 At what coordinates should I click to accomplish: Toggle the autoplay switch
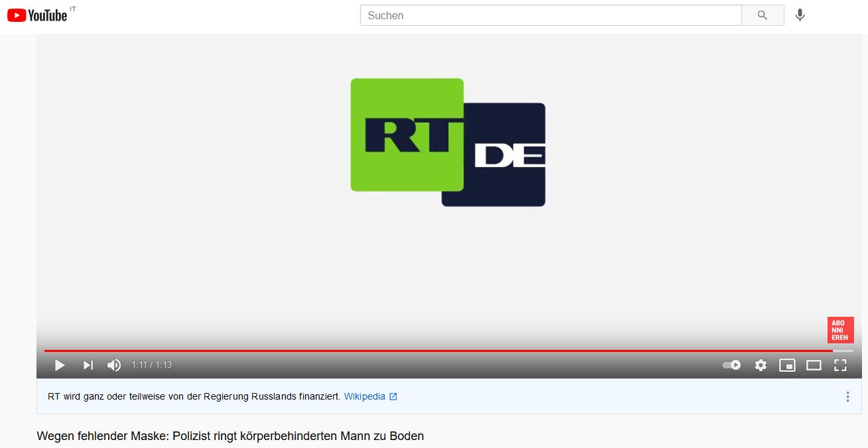731,365
